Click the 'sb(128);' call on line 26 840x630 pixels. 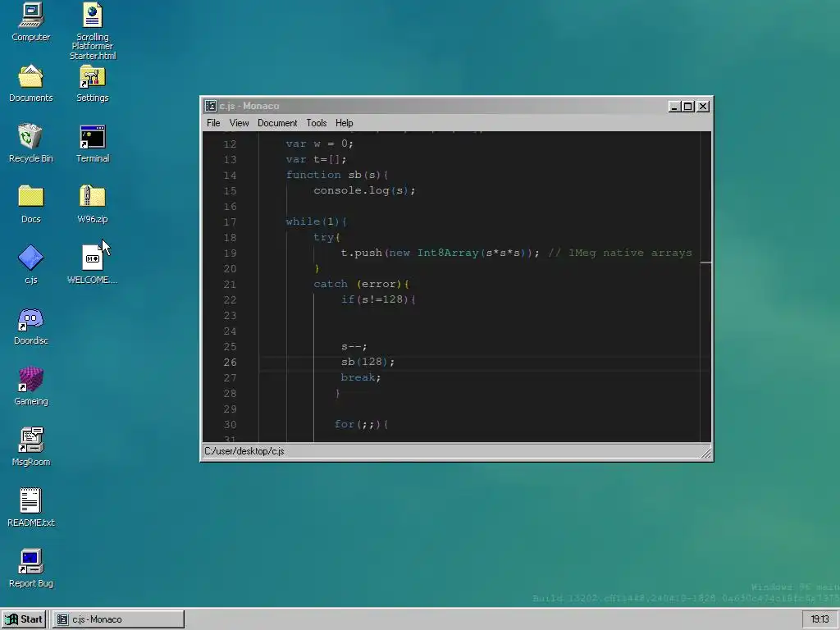(368, 362)
